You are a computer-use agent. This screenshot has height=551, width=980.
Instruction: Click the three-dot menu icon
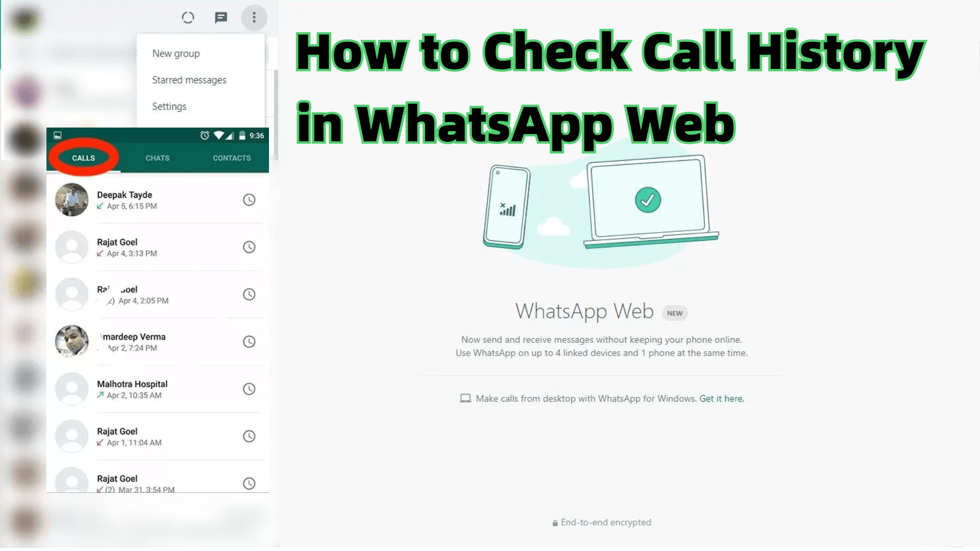254,17
